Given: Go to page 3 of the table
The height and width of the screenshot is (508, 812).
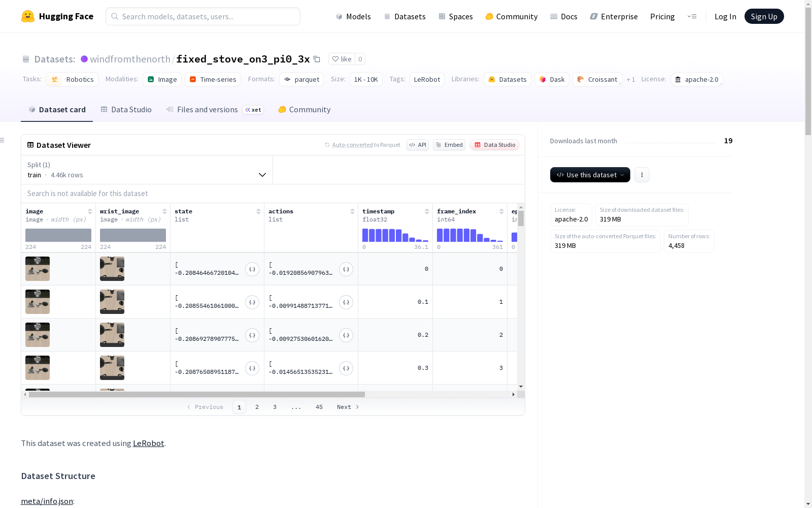Looking at the screenshot, I should (275, 407).
